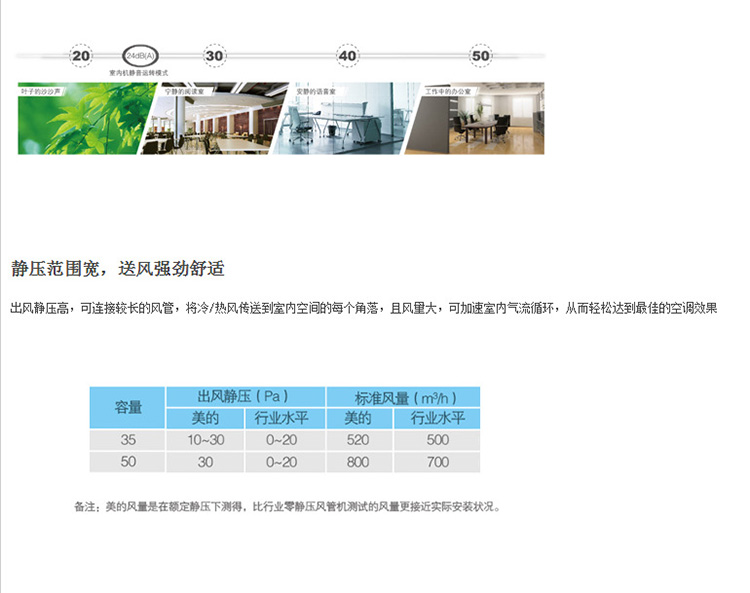Click the 室内机静音运转模式 label
The image size is (750, 593).
139,74
